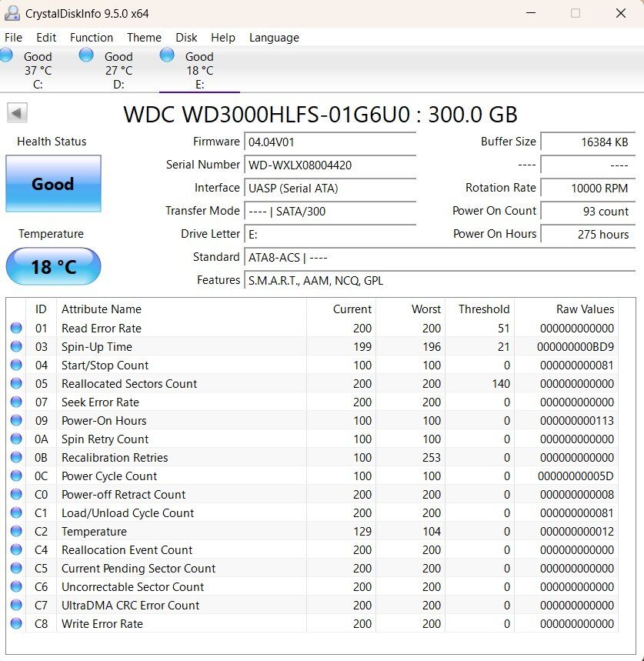The width and height of the screenshot is (644, 661).
Task: Click the 18 °C temperature button
Action: 53,266
